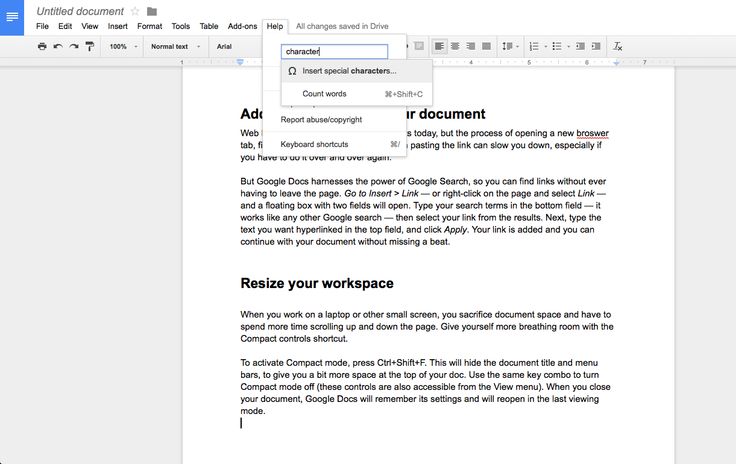Viewport: 736px width, 464px height.
Task: Click the folder icon beside the title
Action: (152, 11)
